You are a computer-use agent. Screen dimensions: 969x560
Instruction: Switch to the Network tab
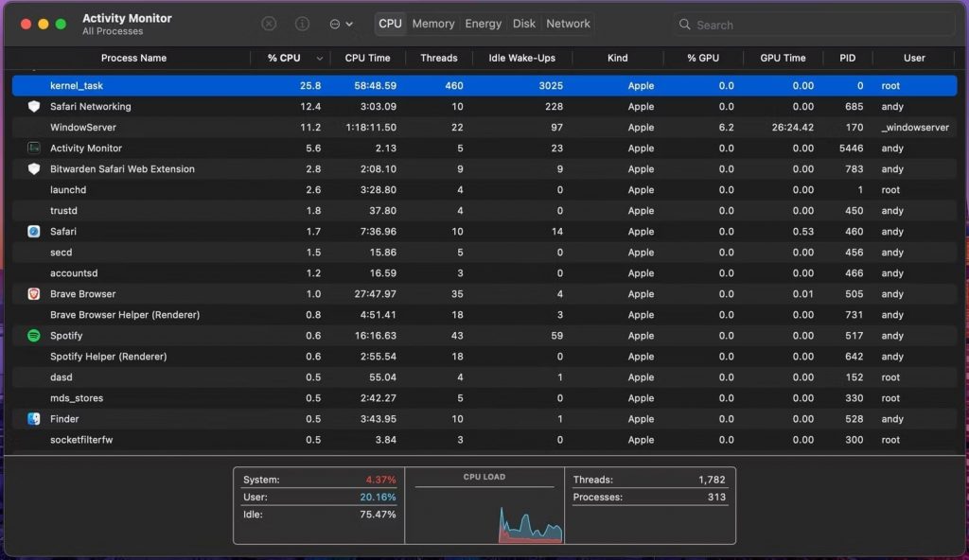pos(568,24)
